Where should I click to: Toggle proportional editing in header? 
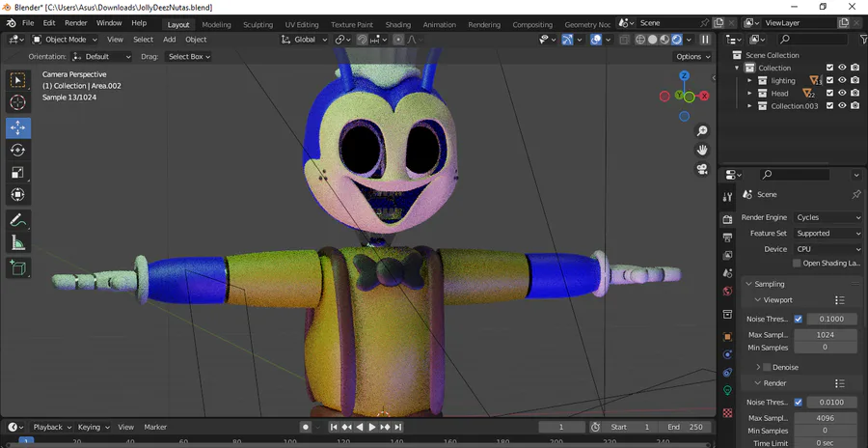coord(398,40)
